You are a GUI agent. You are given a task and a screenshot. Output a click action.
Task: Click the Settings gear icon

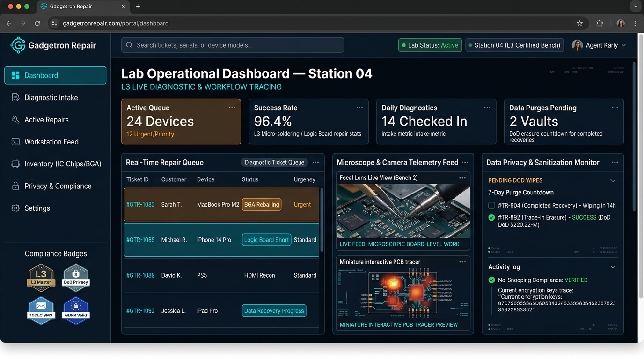tap(15, 208)
